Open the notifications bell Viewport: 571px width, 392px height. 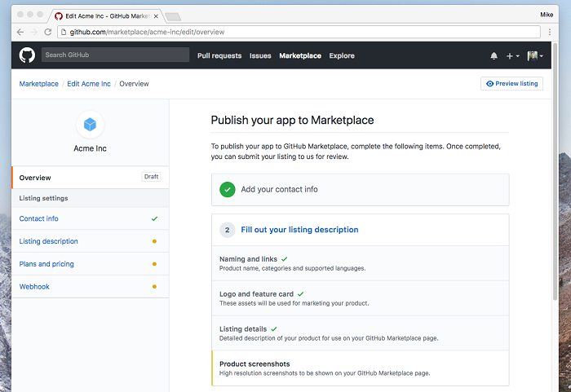[x=494, y=55]
